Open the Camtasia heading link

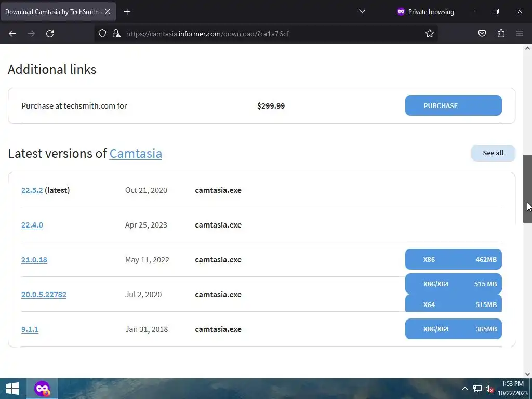(x=136, y=153)
